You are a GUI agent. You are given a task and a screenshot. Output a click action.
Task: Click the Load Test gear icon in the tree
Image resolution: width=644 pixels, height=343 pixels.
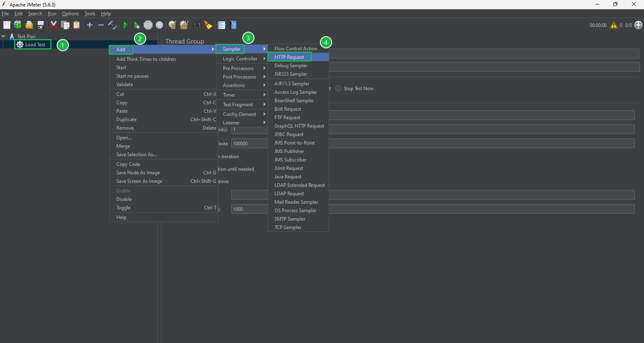(20, 44)
